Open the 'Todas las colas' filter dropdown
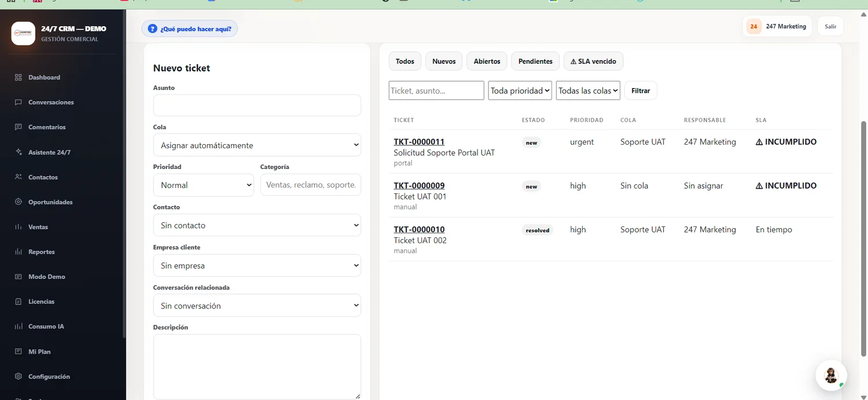Image resolution: width=868 pixels, height=400 pixels. [588, 90]
